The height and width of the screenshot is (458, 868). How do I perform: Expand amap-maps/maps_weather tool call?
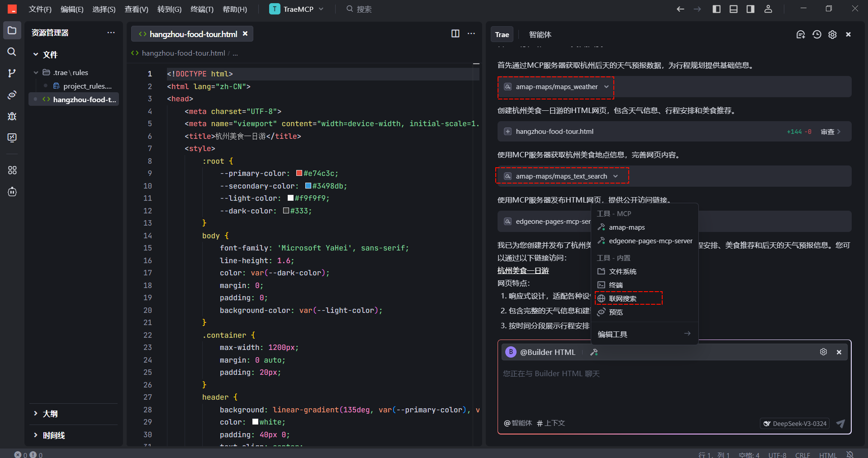click(x=606, y=87)
